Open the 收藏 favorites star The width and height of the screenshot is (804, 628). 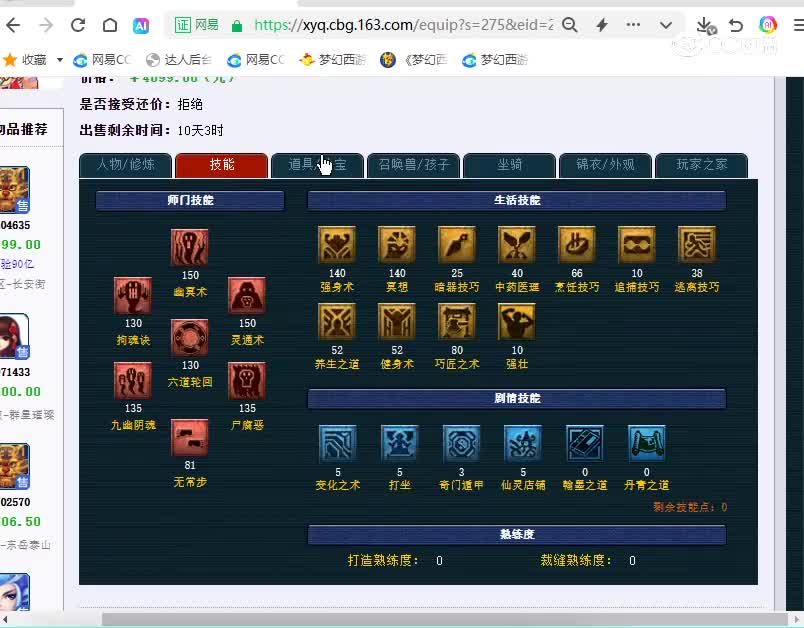(10, 60)
